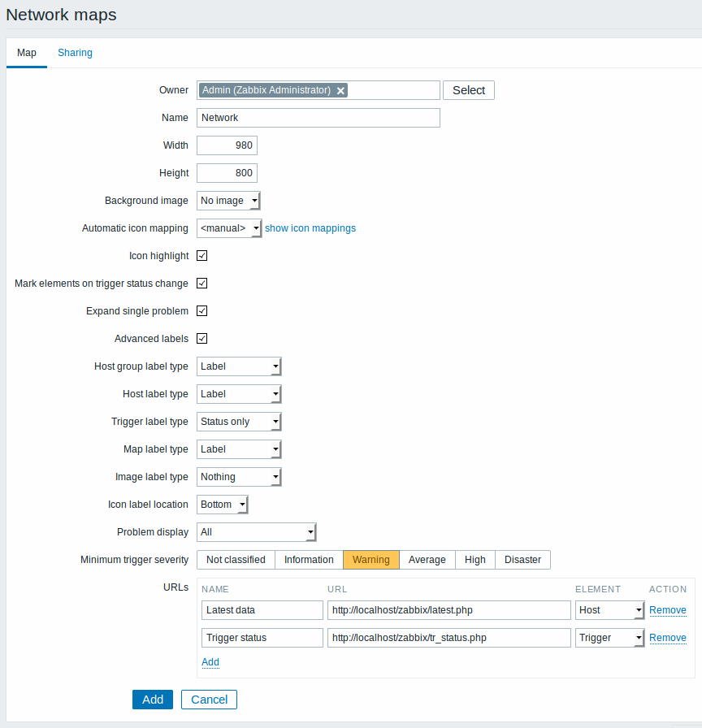This screenshot has height=728, width=702.
Task: Open show icon mappings link
Action: 310,228
